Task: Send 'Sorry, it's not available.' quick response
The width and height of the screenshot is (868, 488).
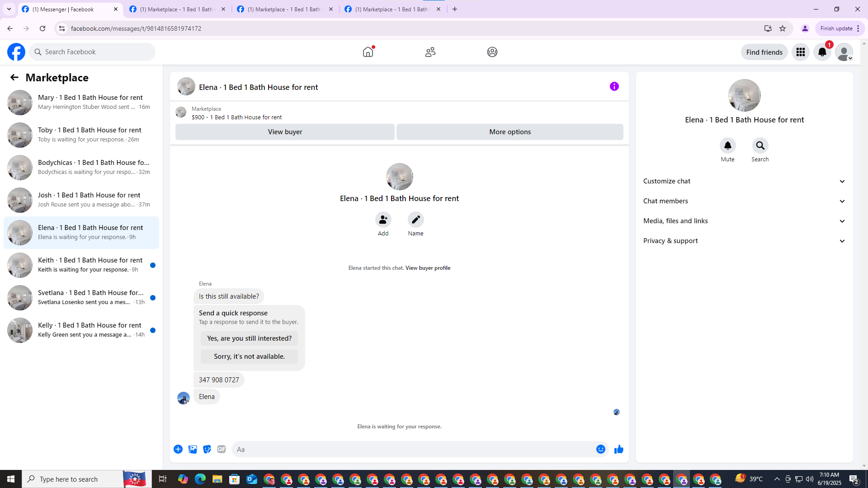Action: point(249,357)
